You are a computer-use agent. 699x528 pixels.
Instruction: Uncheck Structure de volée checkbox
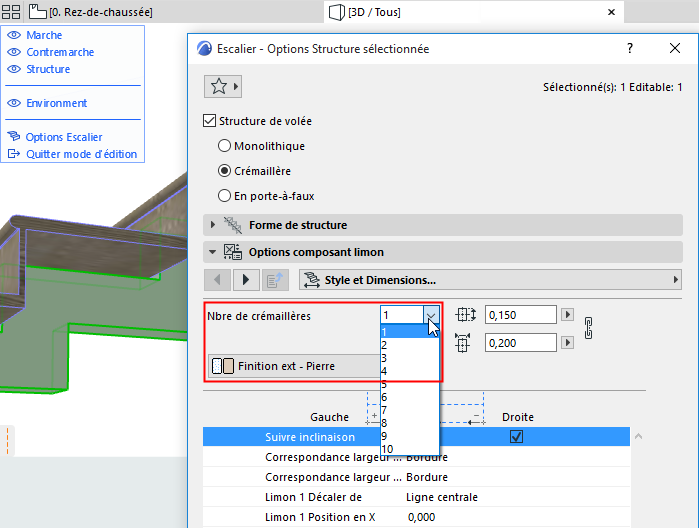point(210,121)
